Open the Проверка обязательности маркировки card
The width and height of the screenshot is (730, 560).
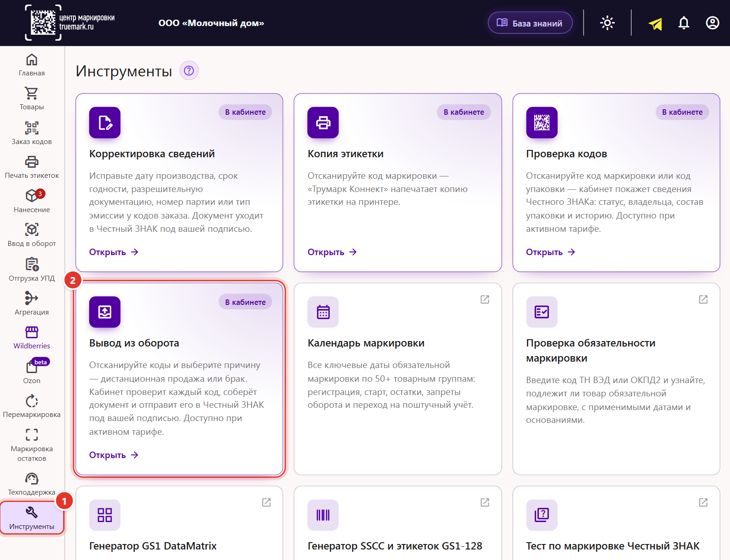[616, 379]
